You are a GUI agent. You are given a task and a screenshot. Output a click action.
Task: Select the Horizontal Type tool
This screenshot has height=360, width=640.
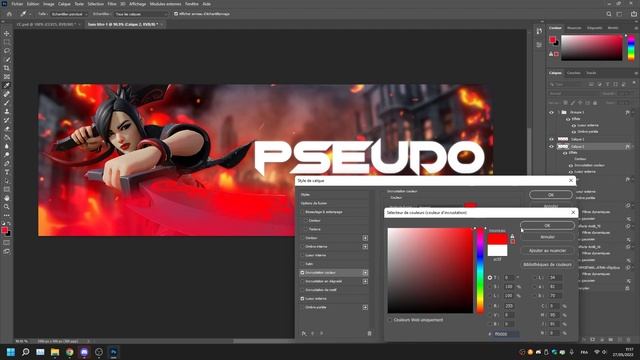[x=7, y=172]
